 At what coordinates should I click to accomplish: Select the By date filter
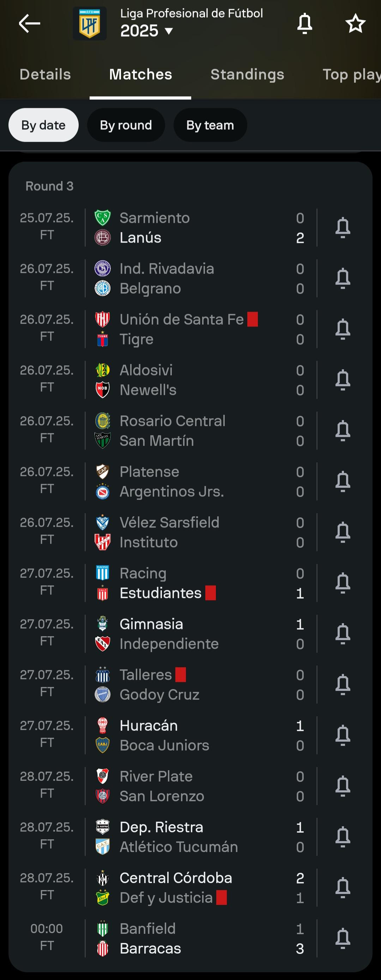[43, 125]
